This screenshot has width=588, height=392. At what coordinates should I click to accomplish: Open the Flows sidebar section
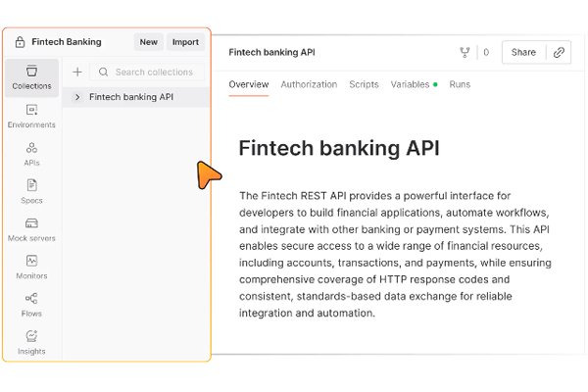click(x=32, y=305)
